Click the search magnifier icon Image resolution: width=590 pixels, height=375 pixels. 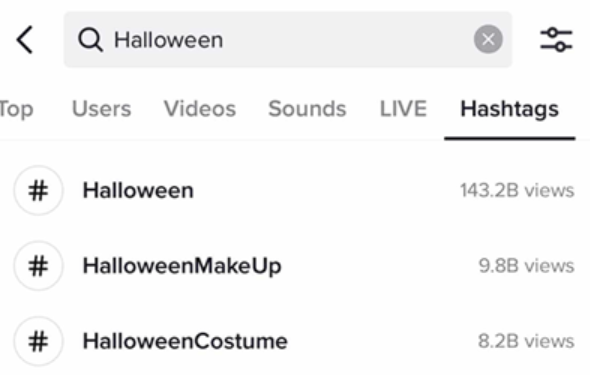[x=90, y=40]
